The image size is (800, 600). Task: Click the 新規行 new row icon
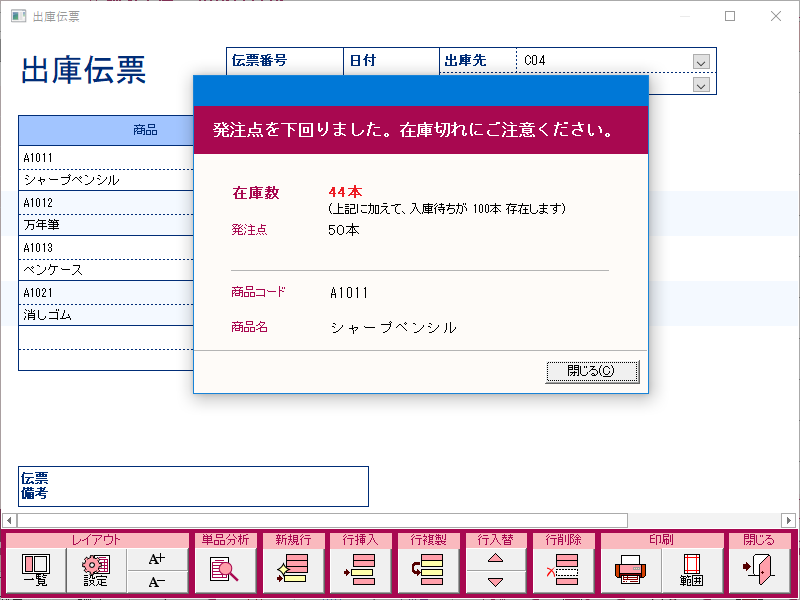(x=293, y=568)
